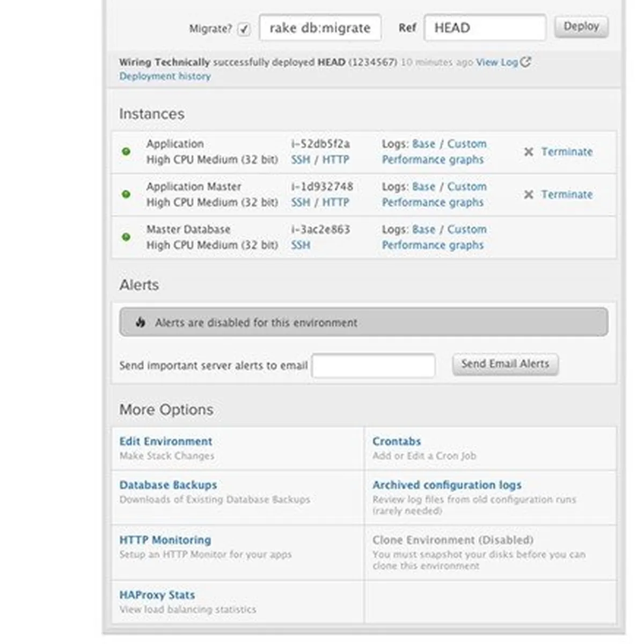Click green status dot for Application instance

tap(126, 151)
